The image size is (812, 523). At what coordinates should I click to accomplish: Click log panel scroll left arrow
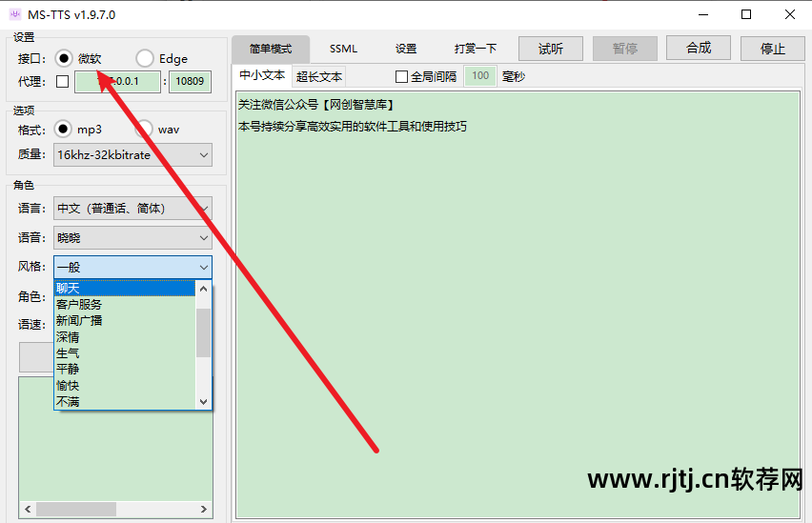28,510
